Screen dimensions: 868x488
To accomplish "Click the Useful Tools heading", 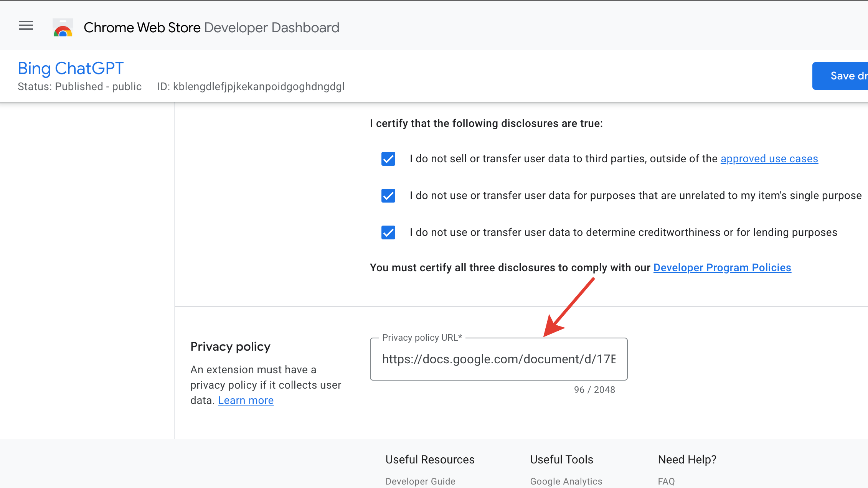I will pos(561,460).
